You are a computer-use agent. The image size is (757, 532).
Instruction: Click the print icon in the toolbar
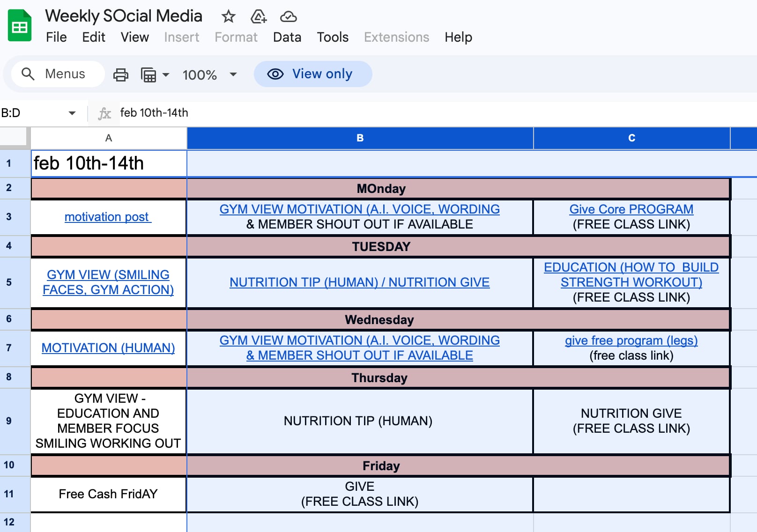tap(121, 74)
